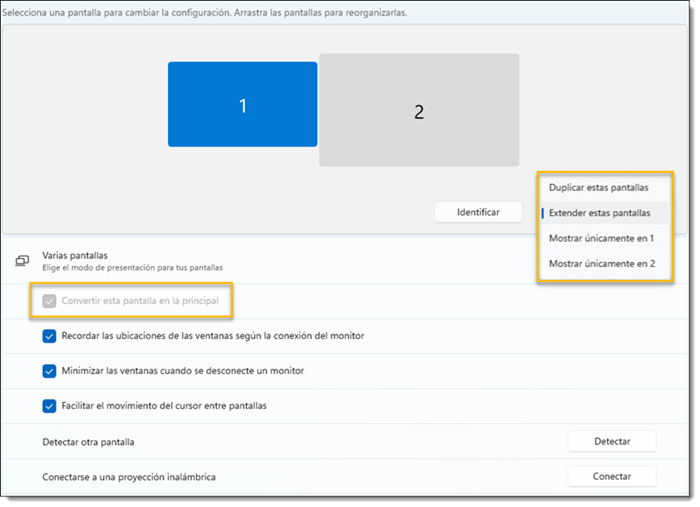Toggle Facilitar el movimiento del cursor checkbox

[50, 406]
